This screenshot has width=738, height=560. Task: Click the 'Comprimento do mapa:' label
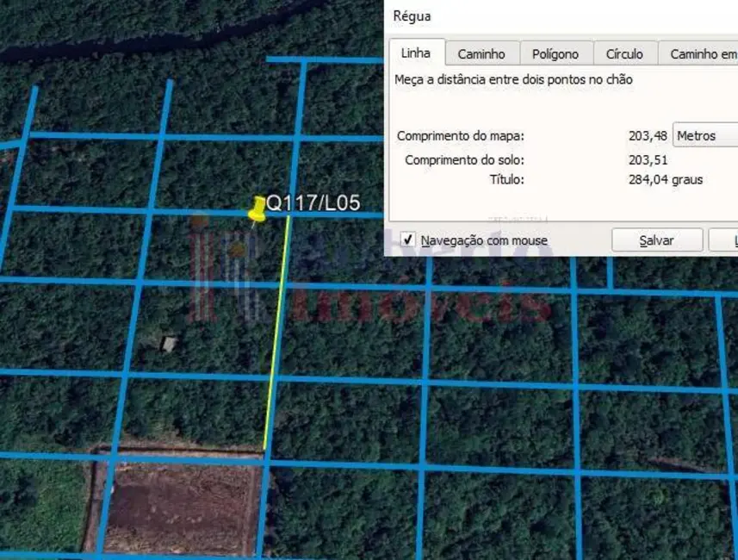[x=461, y=135]
